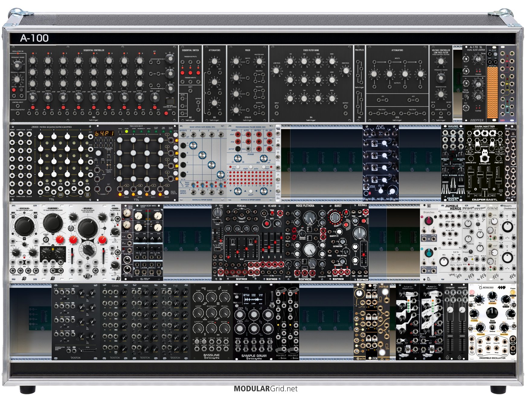Click the orange numeric display on Trigger Riot
532x395 pixels.
(x=104, y=133)
